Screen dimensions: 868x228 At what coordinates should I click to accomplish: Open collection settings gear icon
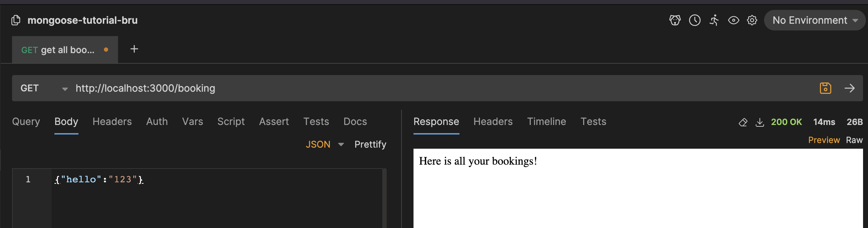click(752, 20)
